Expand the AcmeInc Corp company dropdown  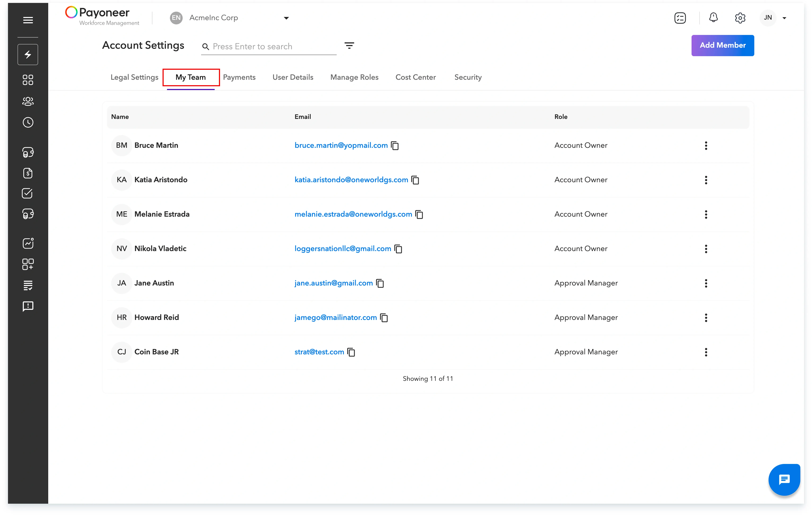[286, 18]
